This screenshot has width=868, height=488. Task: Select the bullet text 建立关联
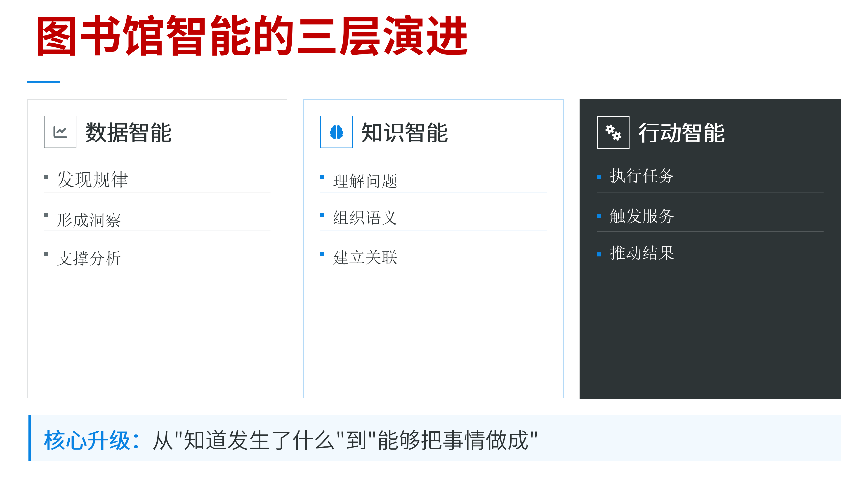tap(365, 257)
